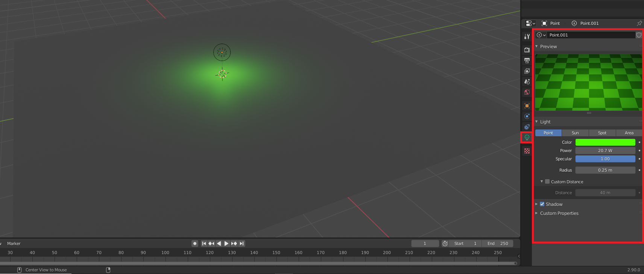Screen dimensions: 644x274
Task: Open the View Layer properties tab
Action: (x=527, y=71)
